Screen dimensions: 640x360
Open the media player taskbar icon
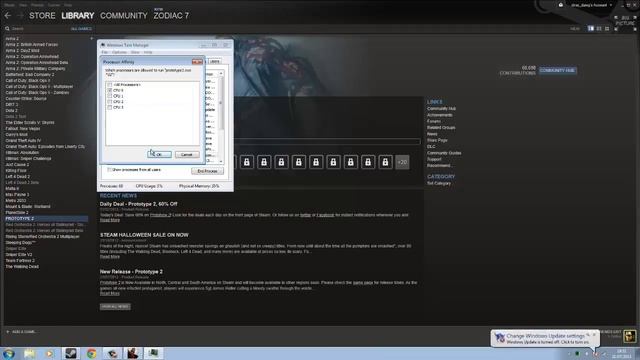[x=49, y=353]
